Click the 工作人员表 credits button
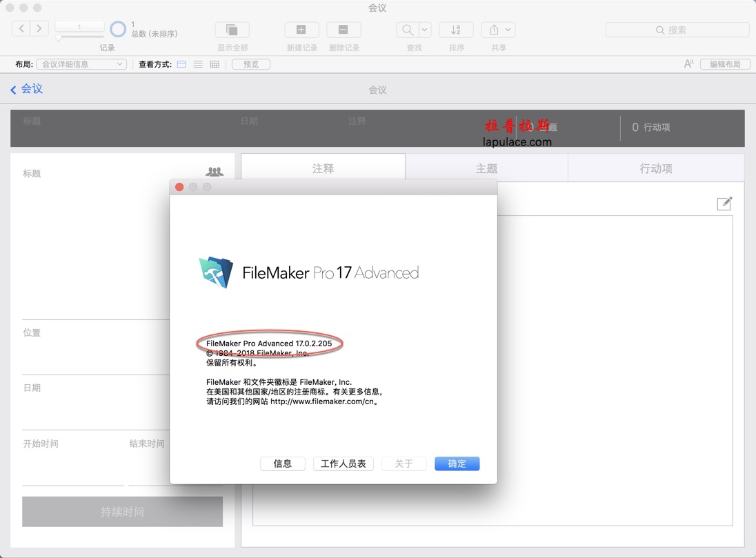Screen dimensions: 756x558 (344, 464)
